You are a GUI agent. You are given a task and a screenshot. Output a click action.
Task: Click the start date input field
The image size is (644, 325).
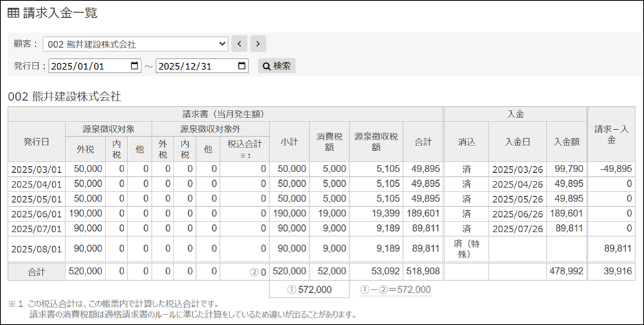[87, 66]
